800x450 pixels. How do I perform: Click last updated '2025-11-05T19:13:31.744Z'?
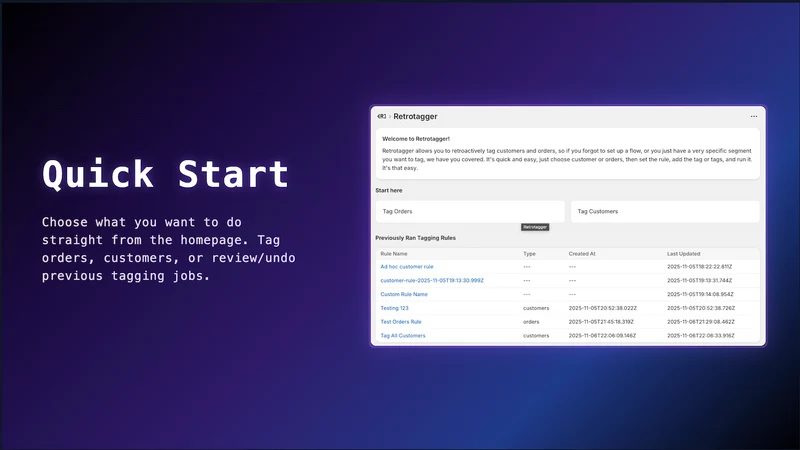click(x=699, y=281)
